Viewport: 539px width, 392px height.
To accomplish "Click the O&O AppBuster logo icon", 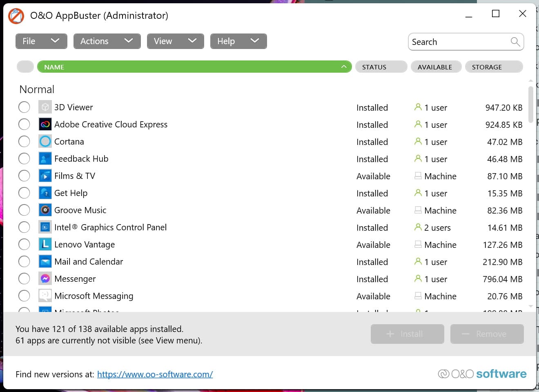I will point(16,16).
